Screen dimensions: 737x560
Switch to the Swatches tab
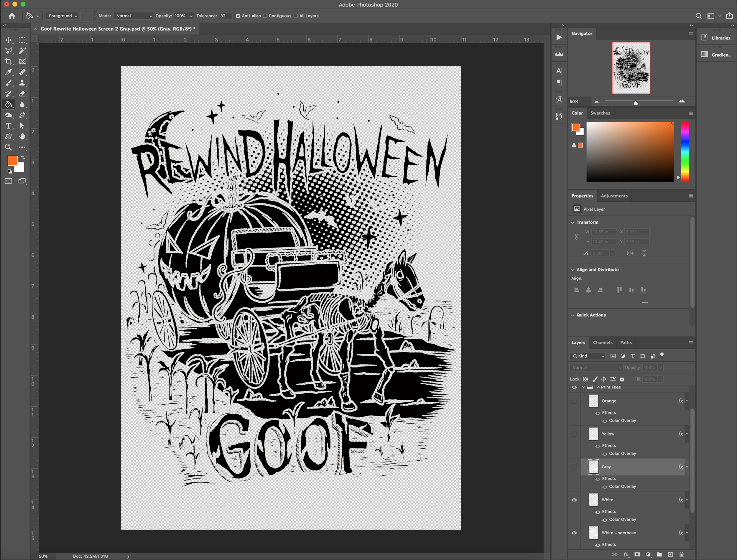pyautogui.click(x=600, y=113)
